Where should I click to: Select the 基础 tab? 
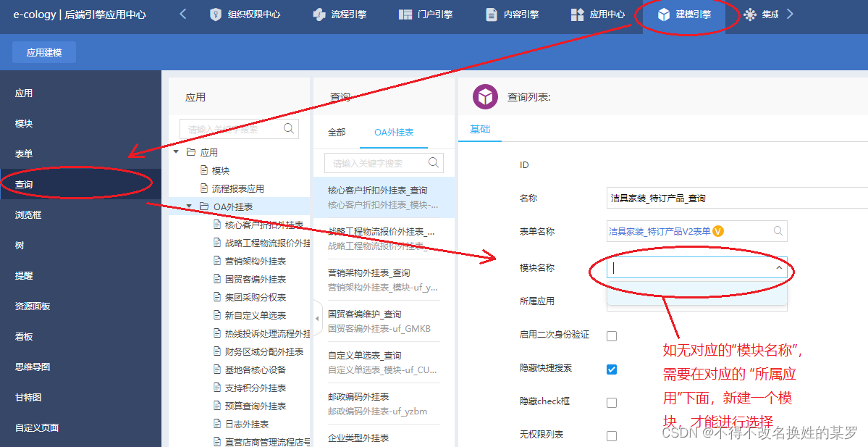coord(480,128)
